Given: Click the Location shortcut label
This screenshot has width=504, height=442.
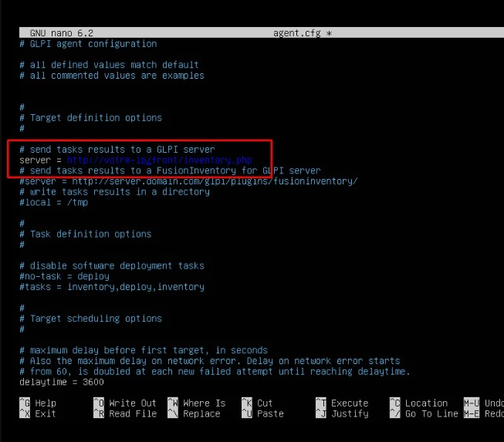Looking at the screenshot, I should [x=426, y=403].
